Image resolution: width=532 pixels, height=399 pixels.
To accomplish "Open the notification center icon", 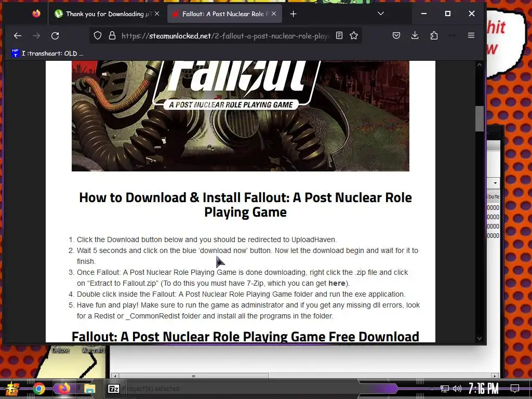I will pos(515,389).
